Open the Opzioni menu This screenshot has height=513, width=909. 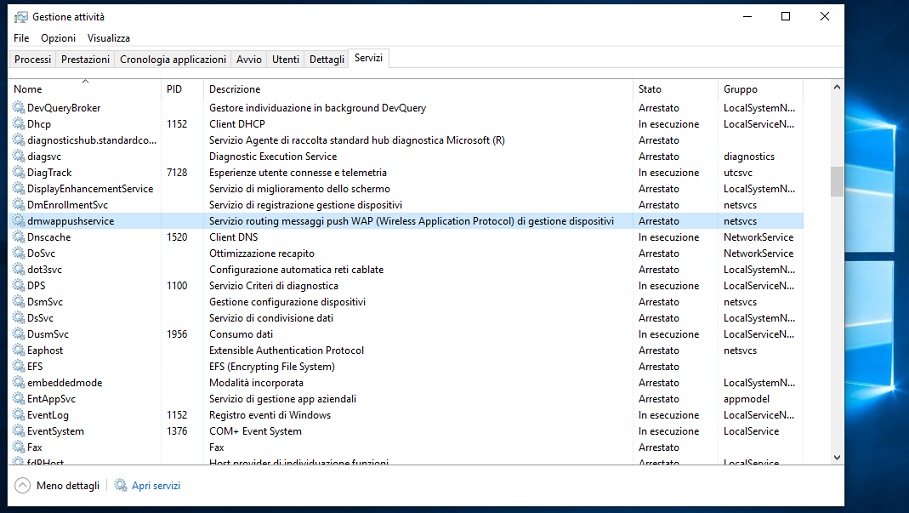click(58, 38)
